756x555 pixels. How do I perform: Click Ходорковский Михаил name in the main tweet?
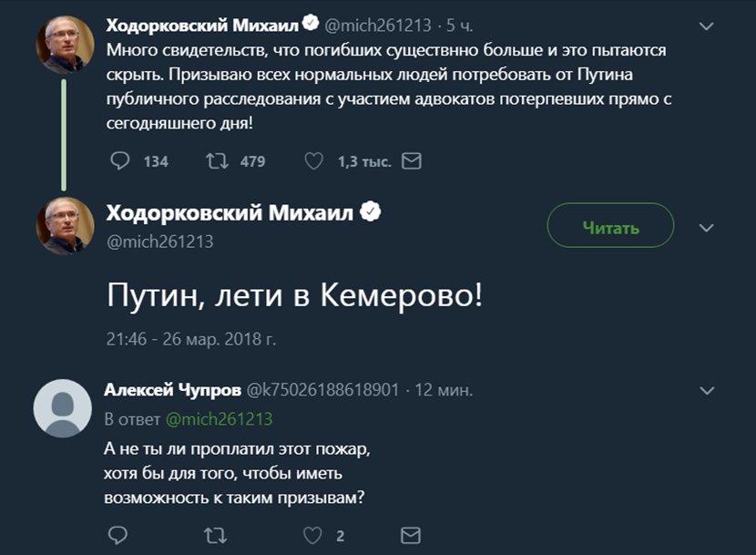pyautogui.click(x=232, y=213)
